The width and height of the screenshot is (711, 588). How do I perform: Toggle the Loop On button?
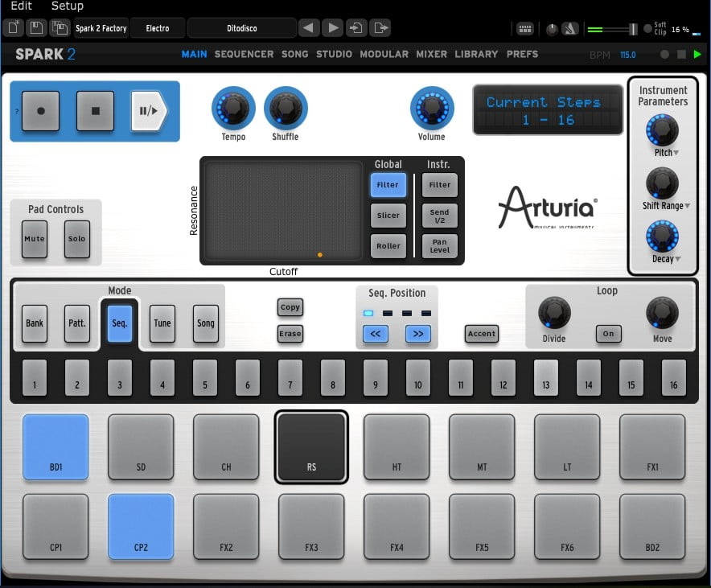[x=609, y=334]
